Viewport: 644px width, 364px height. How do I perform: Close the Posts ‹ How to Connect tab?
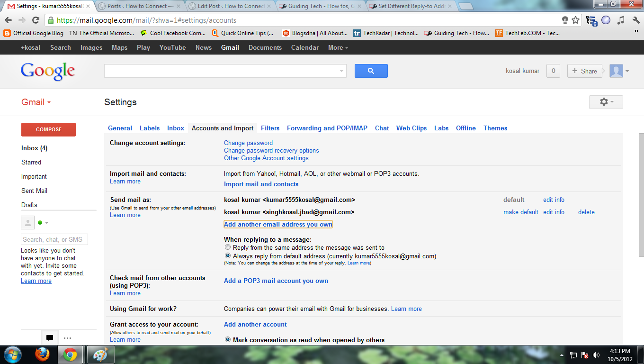[x=178, y=6]
